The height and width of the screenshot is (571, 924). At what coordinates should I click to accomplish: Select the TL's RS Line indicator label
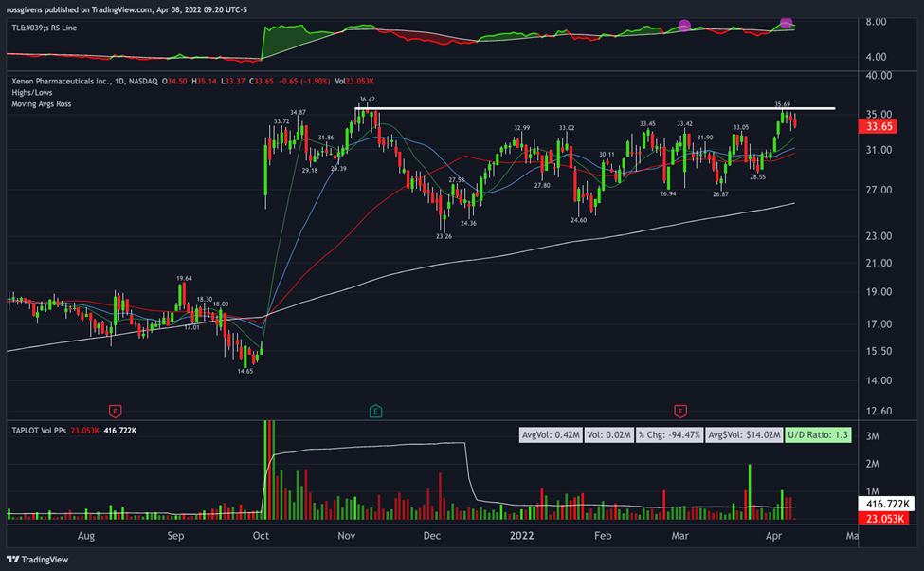(x=45, y=28)
